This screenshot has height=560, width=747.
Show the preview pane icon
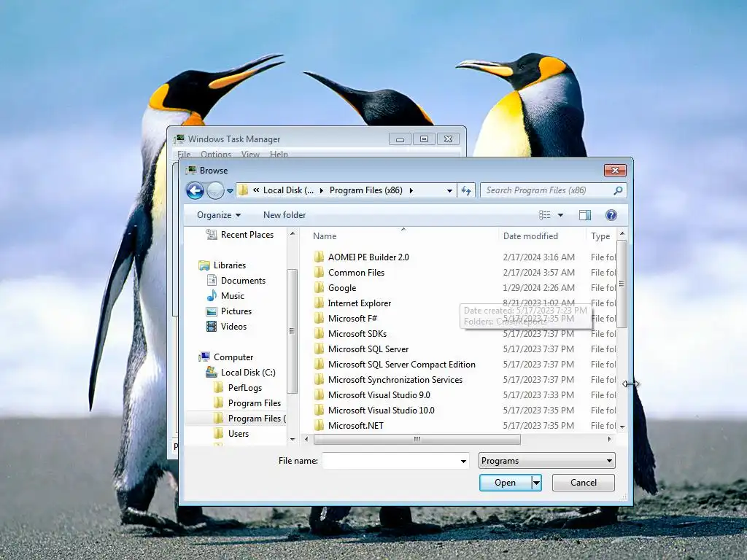(585, 215)
